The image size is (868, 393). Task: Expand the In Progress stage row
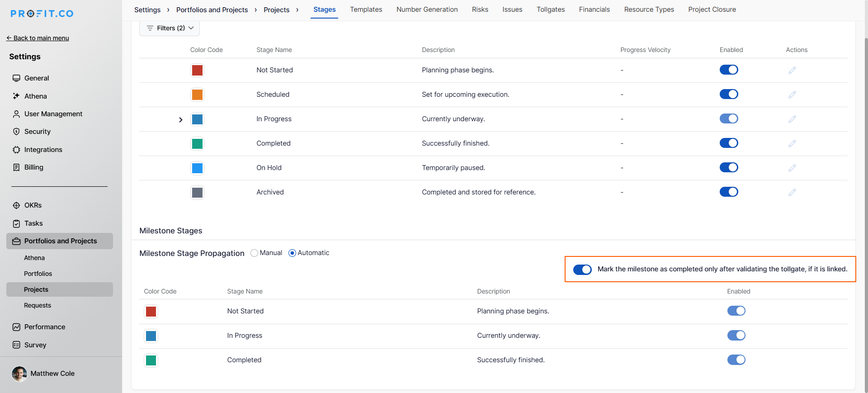click(181, 120)
